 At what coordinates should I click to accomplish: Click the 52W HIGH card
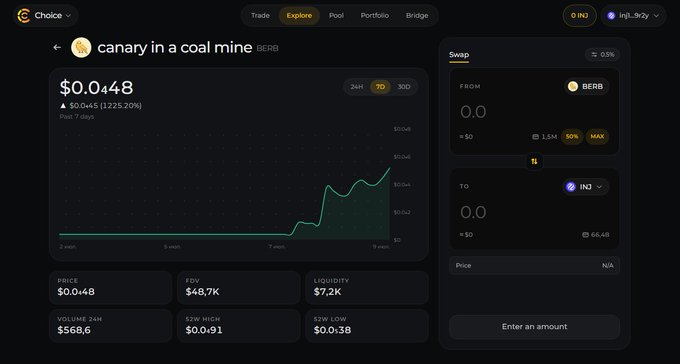coord(239,326)
